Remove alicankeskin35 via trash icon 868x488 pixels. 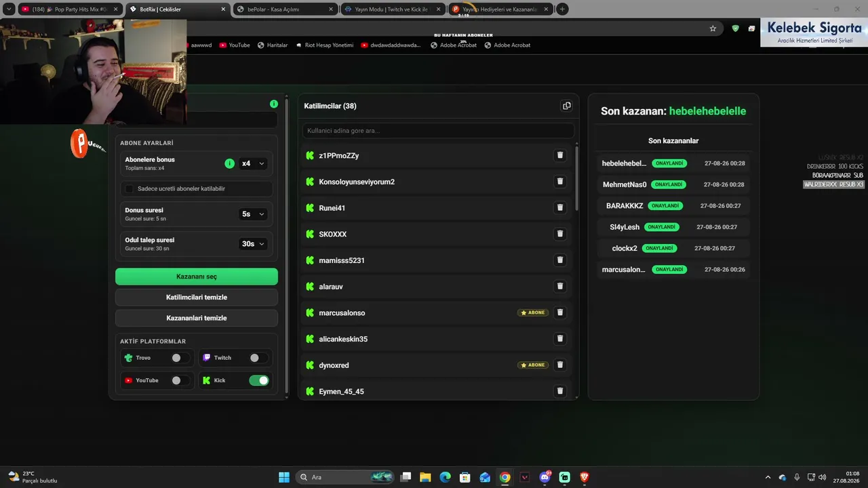pos(560,339)
